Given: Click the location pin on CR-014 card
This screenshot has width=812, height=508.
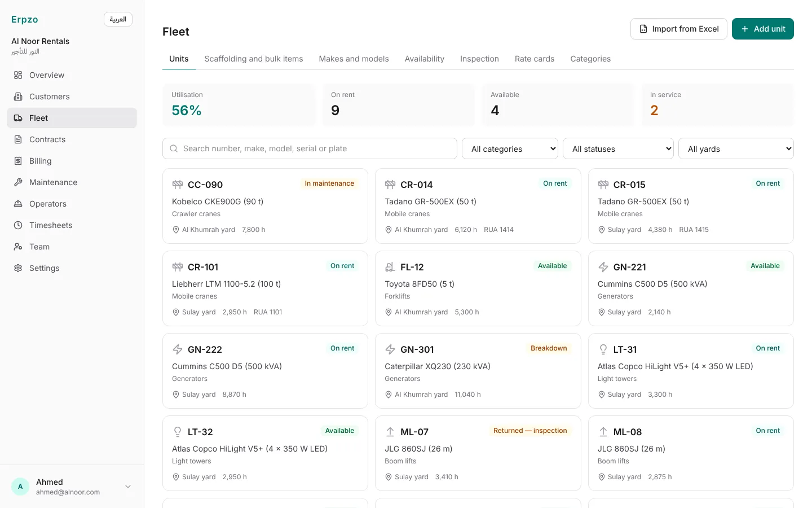Looking at the screenshot, I should (389, 230).
